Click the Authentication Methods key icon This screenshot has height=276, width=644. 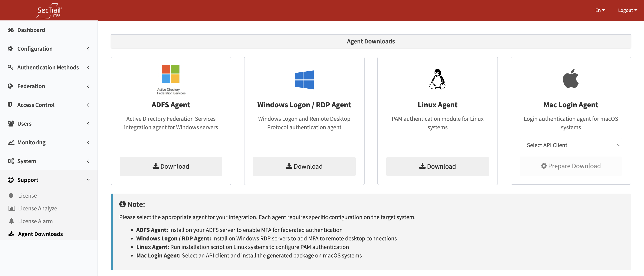coord(11,67)
